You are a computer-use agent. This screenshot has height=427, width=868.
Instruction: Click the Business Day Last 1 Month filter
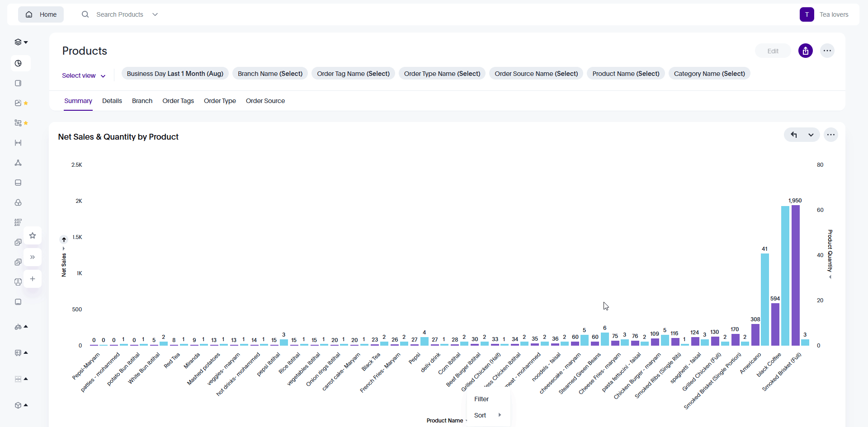(x=175, y=74)
